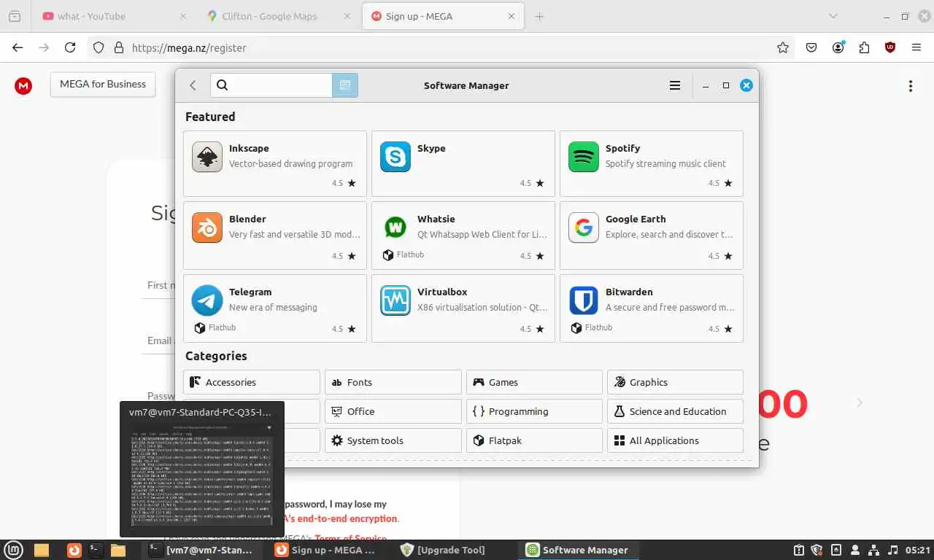The width and height of the screenshot is (934, 560).
Task: Select the Google Earth icon
Action: pyautogui.click(x=583, y=227)
